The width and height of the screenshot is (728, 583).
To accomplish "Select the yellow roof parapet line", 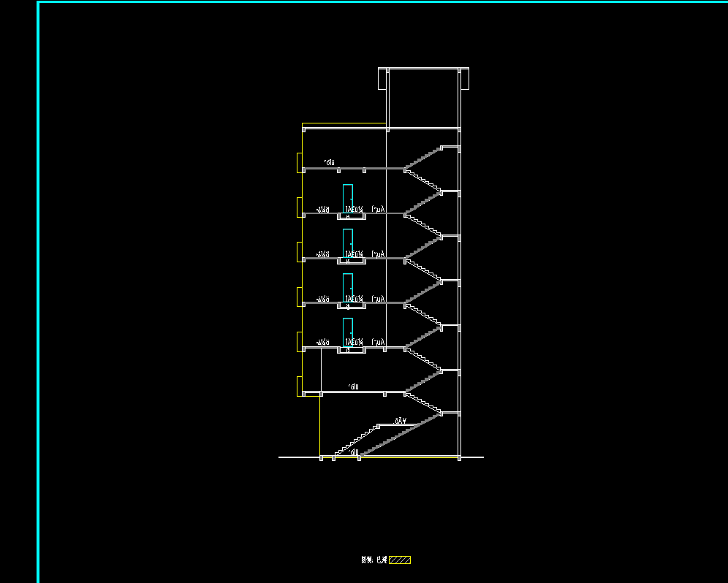I will coord(344,123).
